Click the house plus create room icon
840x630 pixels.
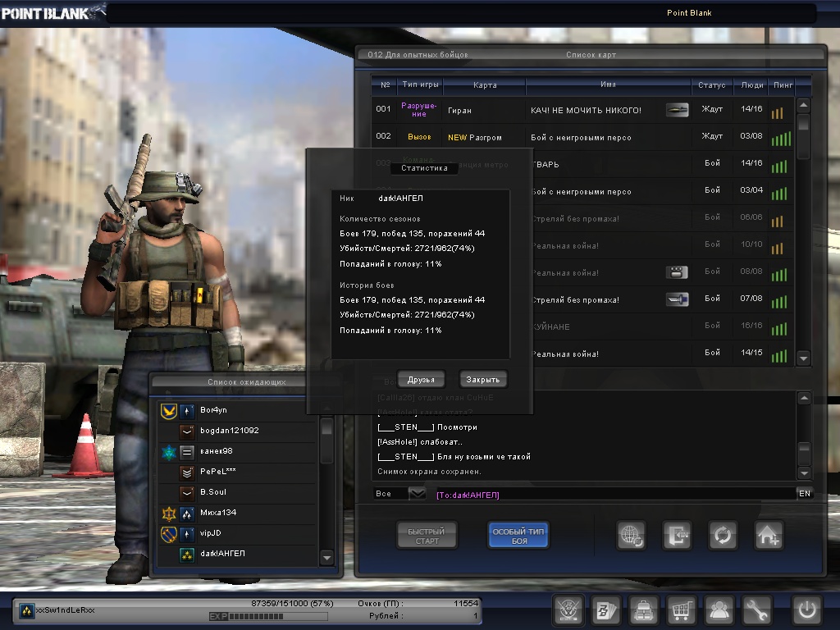(x=769, y=535)
